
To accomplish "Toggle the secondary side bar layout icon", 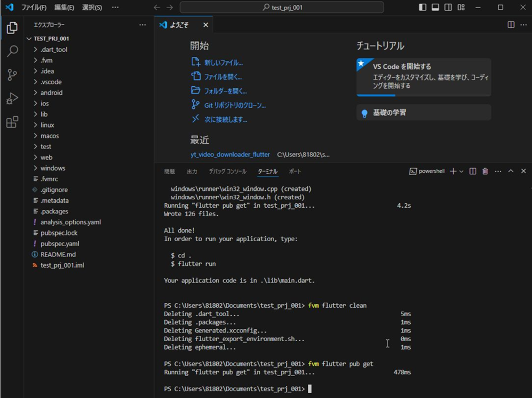I will 448,7.
